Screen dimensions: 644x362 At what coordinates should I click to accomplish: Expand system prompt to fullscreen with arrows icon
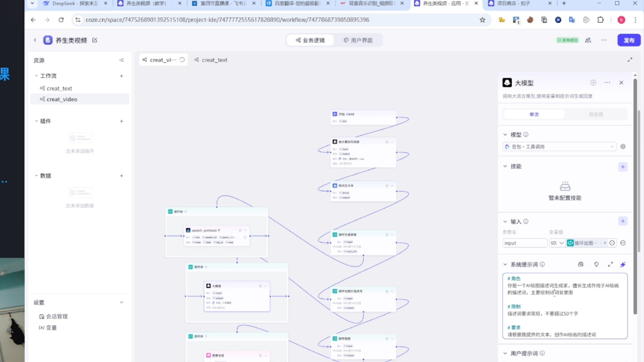610,264
